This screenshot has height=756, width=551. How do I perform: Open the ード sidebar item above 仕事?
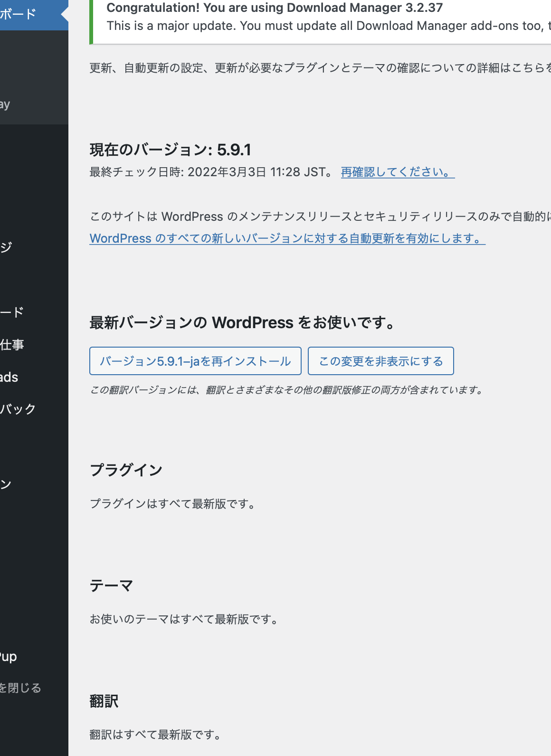coord(12,312)
